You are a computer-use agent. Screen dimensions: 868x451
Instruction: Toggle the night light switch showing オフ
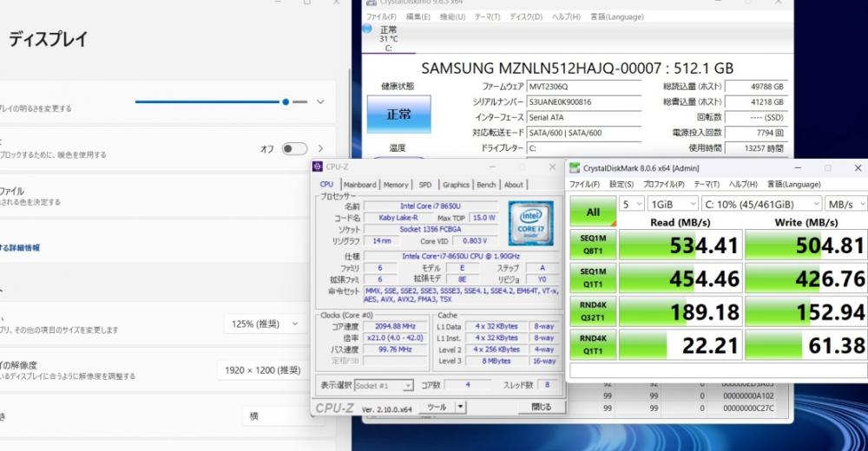(294, 148)
